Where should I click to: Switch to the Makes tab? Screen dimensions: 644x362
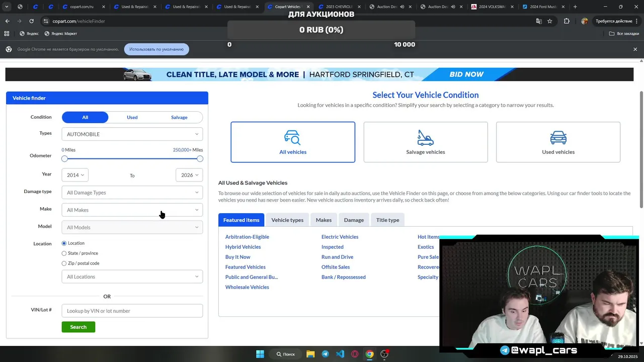tap(324, 220)
